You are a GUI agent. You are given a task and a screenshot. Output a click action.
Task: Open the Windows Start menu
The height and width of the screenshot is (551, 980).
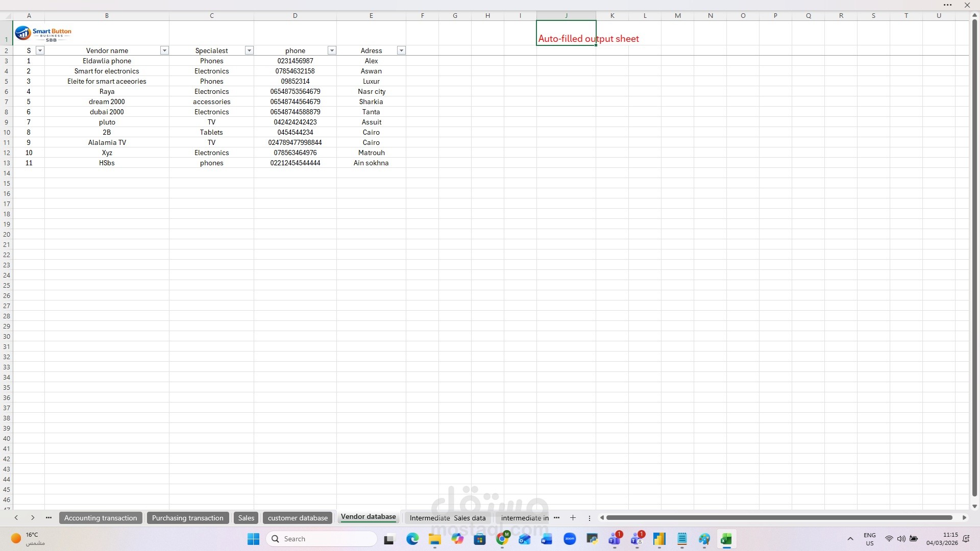(253, 539)
